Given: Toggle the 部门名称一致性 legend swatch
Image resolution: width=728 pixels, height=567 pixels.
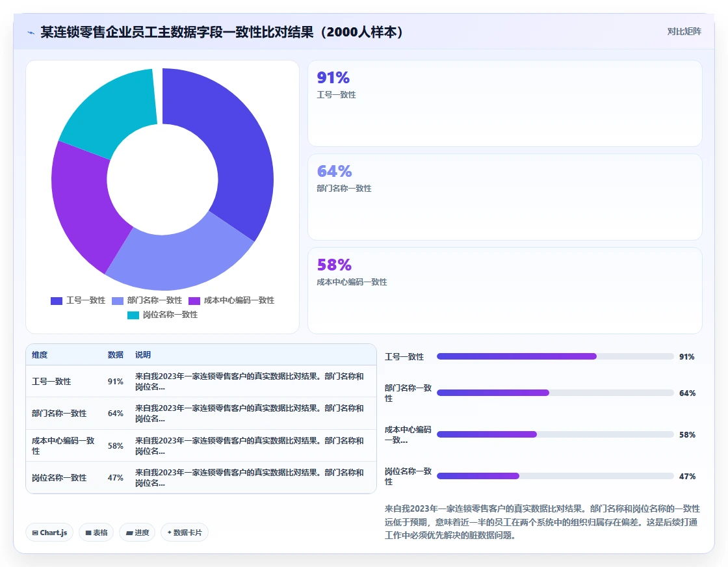Looking at the screenshot, I should pyautogui.click(x=118, y=301).
